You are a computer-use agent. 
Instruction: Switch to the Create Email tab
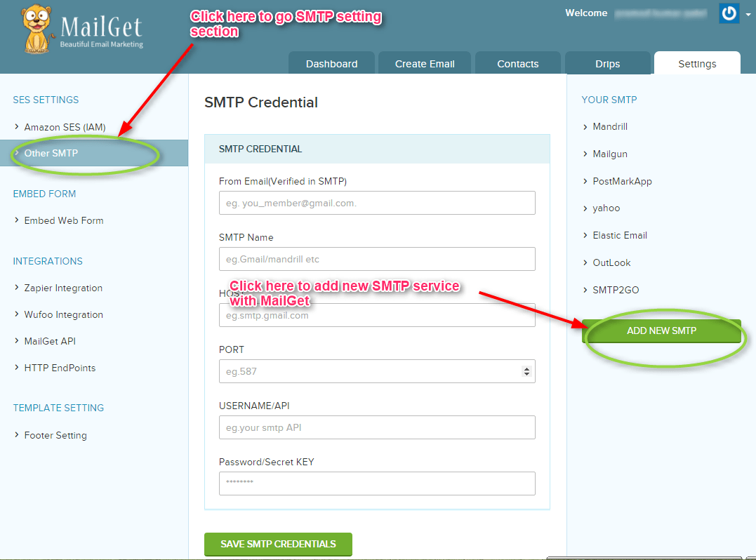(425, 64)
